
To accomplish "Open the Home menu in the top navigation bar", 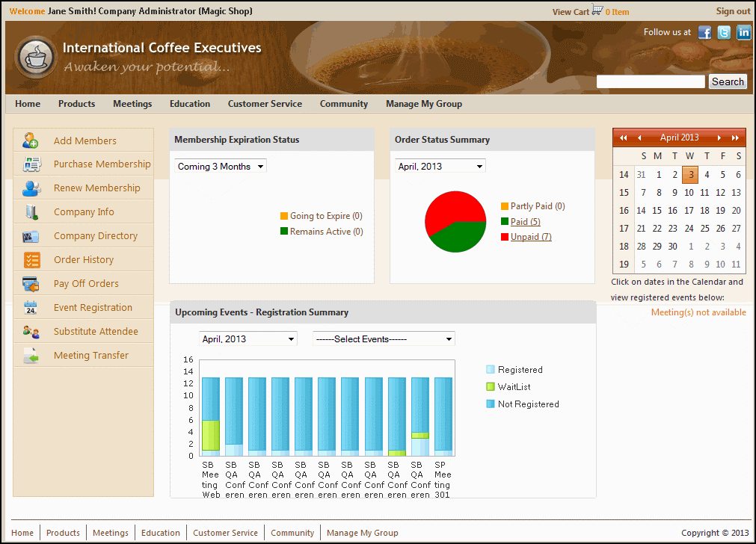I will tap(28, 104).
